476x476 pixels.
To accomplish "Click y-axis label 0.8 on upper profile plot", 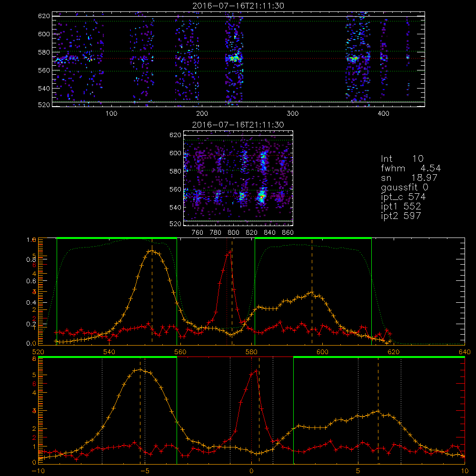I will click(x=31, y=259).
